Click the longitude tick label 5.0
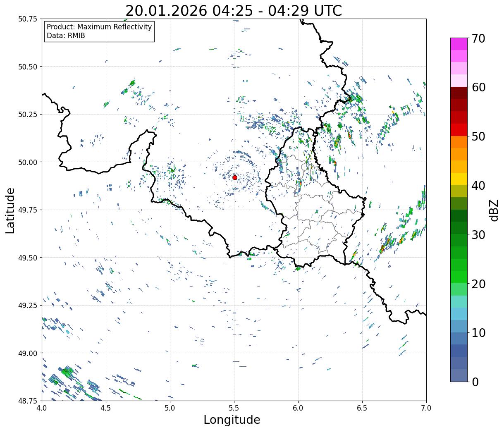Viewport: 504px width, 430px height. click(x=170, y=408)
